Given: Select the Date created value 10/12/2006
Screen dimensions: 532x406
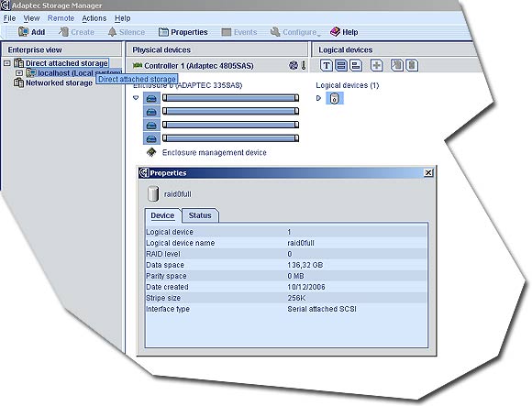Looking at the screenshot, I should 306,287.
